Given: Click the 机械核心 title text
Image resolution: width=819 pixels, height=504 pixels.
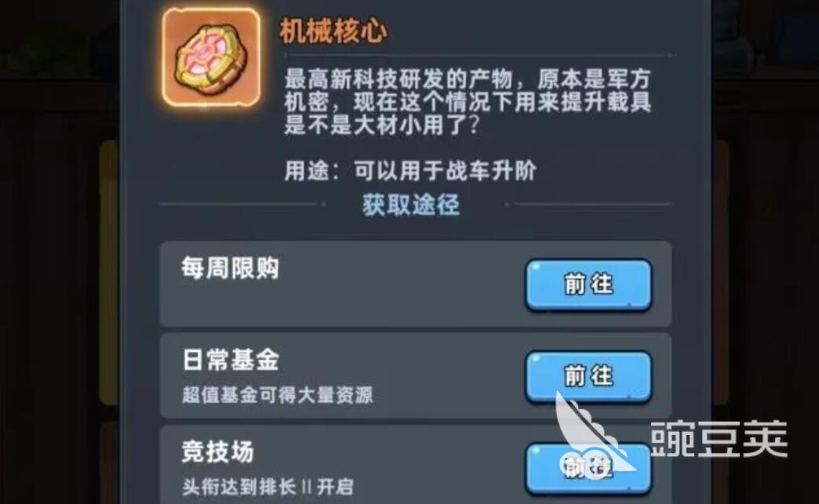Looking at the screenshot, I should 333,31.
